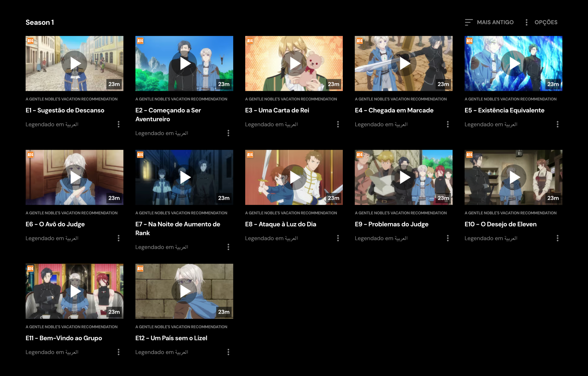The width and height of the screenshot is (588, 376).
Task: Open more options menu for E2 episode
Action: 228,133
